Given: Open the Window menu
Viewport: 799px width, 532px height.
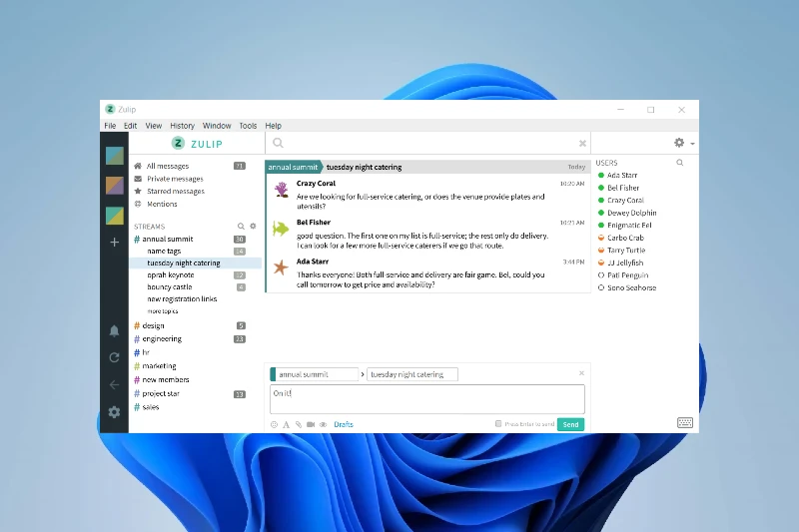Looking at the screenshot, I should point(217,126).
